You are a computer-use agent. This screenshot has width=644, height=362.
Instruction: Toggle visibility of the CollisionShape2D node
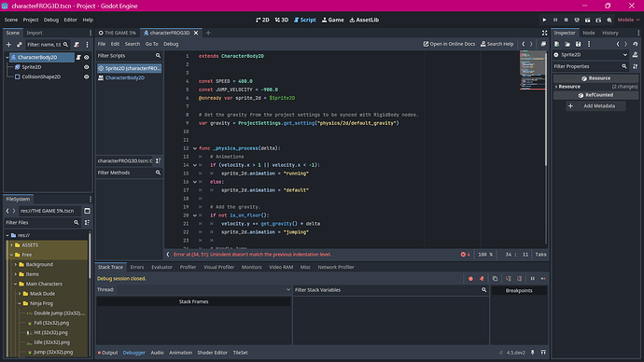pos(86,77)
